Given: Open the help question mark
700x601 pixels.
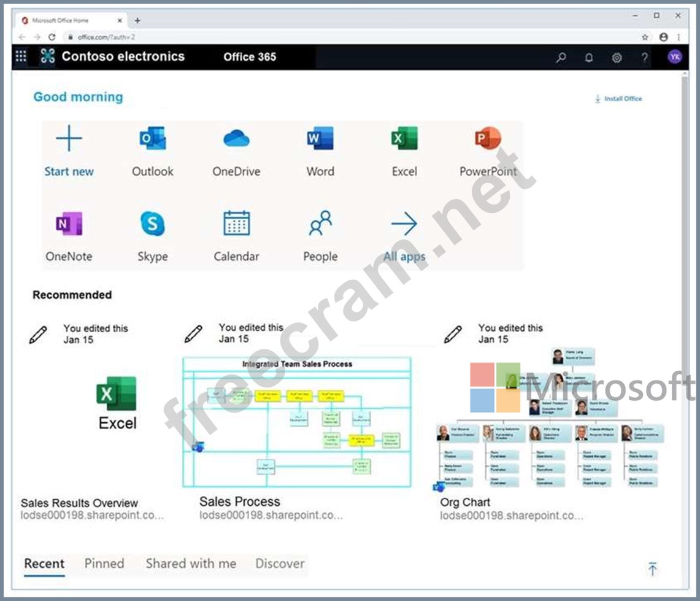Looking at the screenshot, I should point(644,57).
